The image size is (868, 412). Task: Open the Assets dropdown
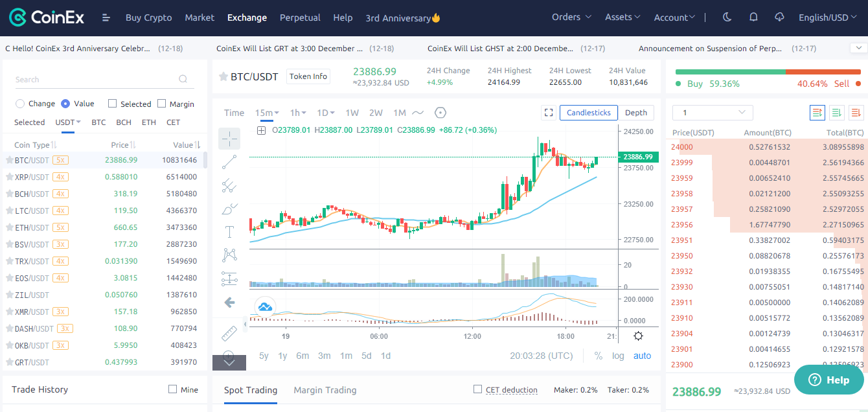(x=622, y=17)
